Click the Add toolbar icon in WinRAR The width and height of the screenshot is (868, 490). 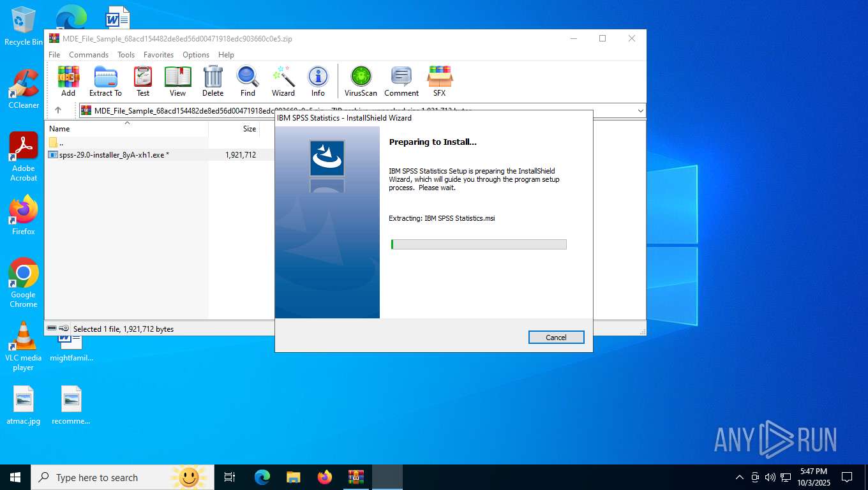pyautogui.click(x=68, y=81)
